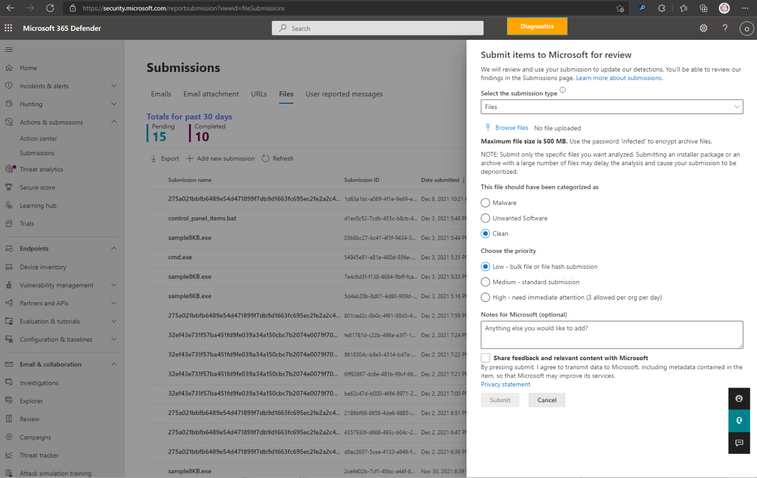This screenshot has width=757, height=478.
Task: Collapse Actions & submissions chevron
Action: tap(114, 122)
